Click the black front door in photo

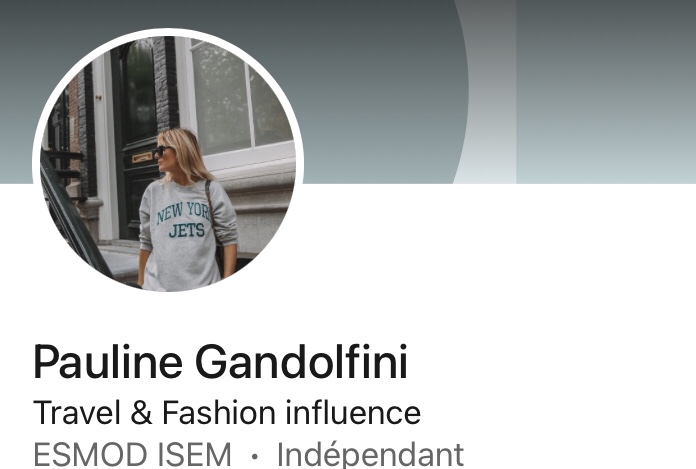140,133
